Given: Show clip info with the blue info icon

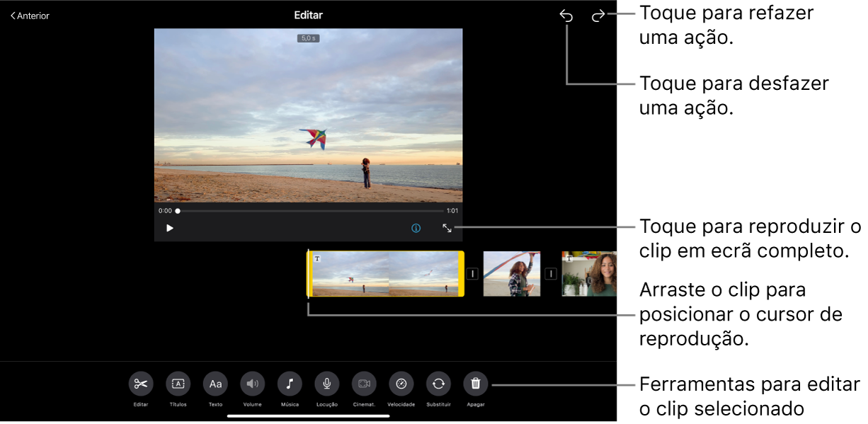Looking at the screenshot, I should [x=416, y=228].
